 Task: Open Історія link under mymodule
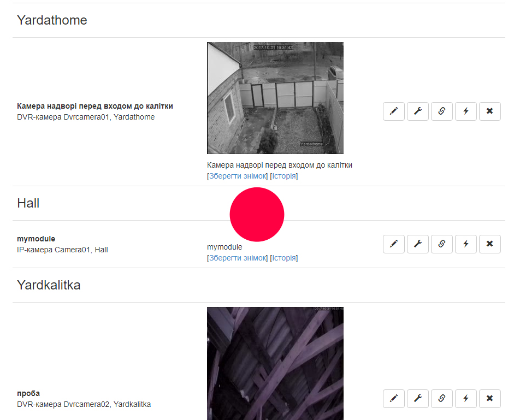[x=284, y=258]
